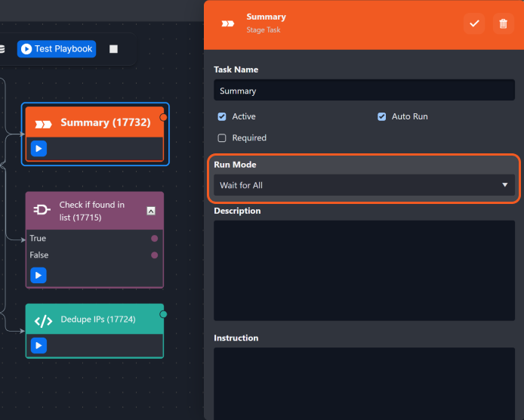
Task: Uncheck the Active checkbox
Action: (222, 117)
